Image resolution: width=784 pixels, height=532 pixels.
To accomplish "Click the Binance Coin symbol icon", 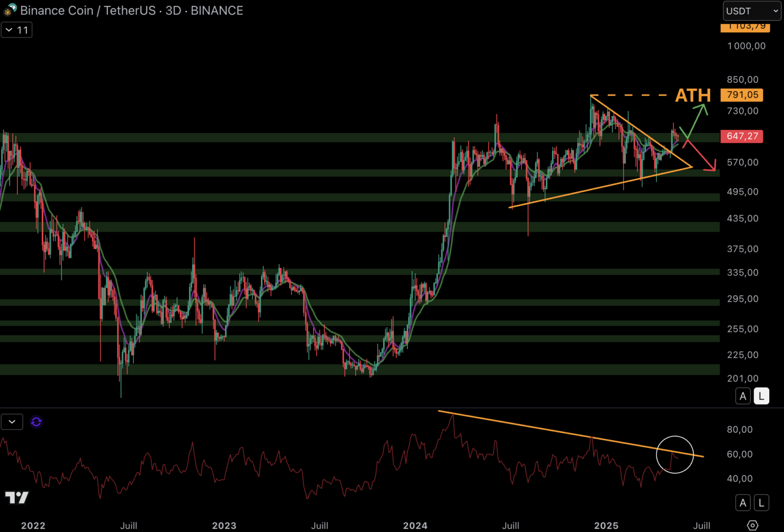I will (x=10, y=10).
